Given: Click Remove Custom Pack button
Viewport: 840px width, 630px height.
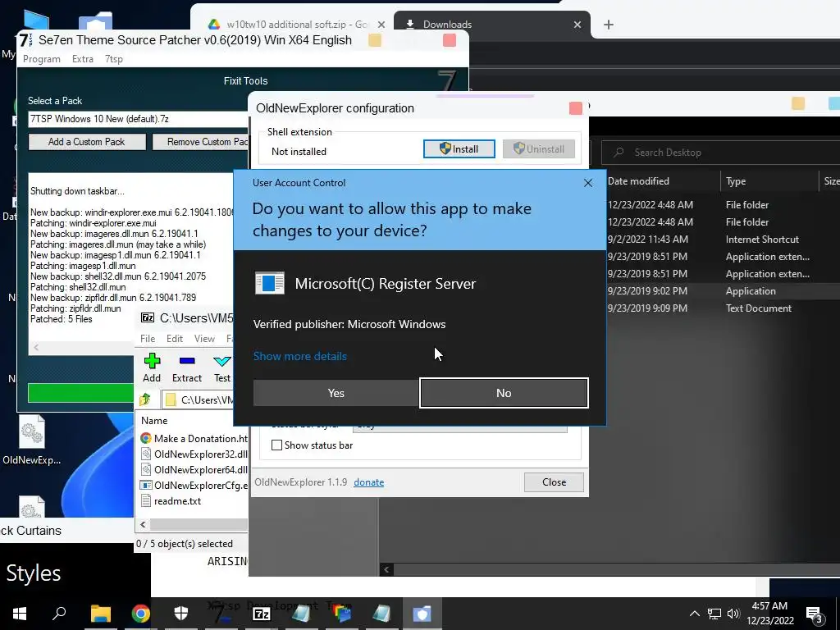Looking at the screenshot, I should click(x=201, y=142).
